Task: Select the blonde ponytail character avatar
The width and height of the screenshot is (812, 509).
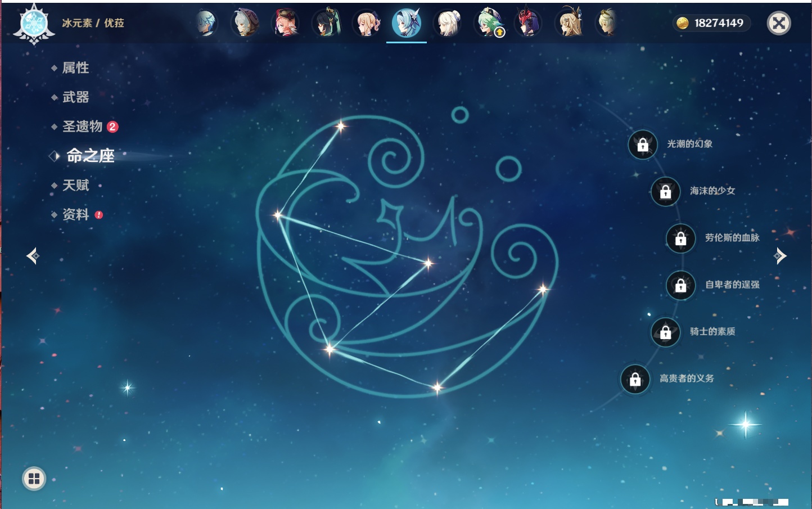Action: coord(367,23)
